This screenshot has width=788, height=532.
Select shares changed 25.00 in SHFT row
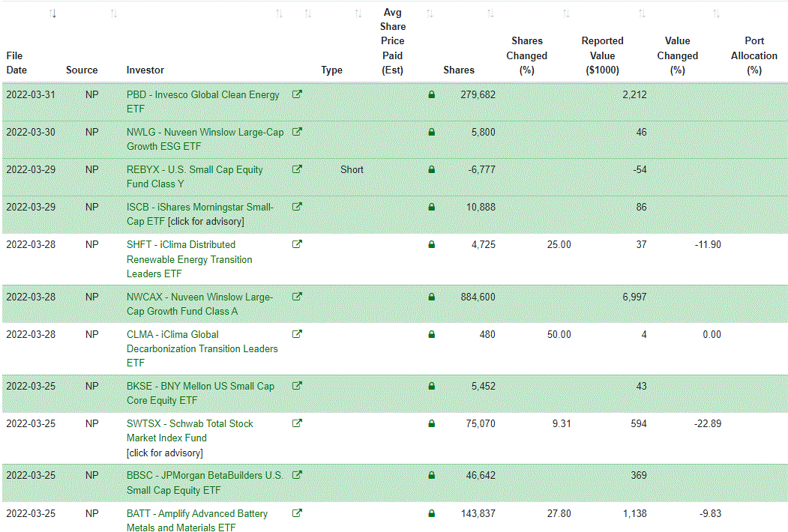click(x=559, y=245)
